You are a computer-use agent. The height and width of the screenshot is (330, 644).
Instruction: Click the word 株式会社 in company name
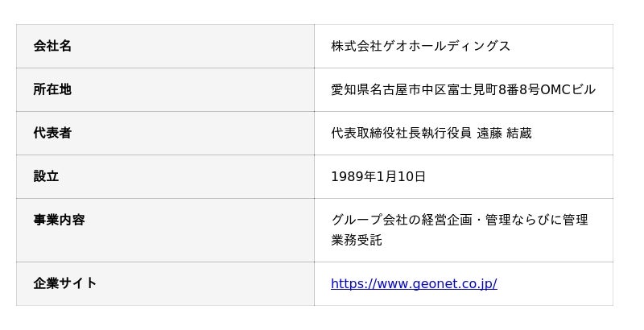[x=357, y=47]
